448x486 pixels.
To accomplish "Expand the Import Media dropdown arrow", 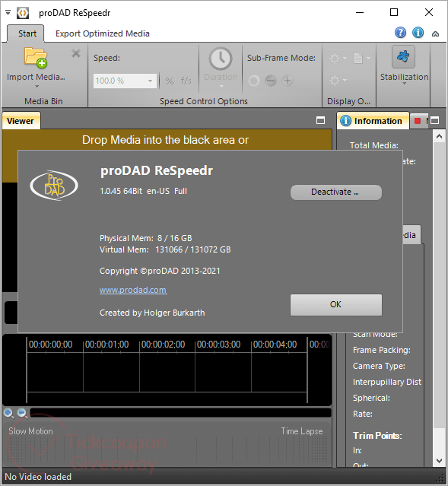I will (x=37, y=86).
